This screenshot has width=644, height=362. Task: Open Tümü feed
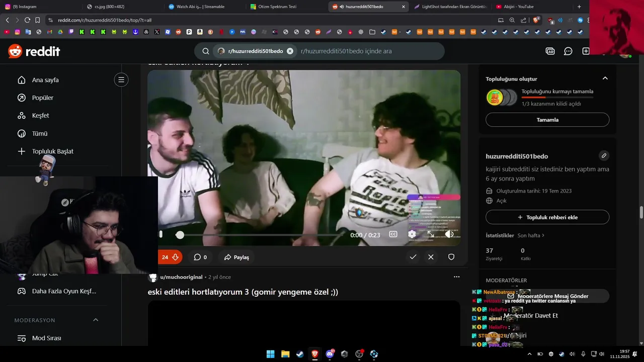pyautogui.click(x=40, y=133)
